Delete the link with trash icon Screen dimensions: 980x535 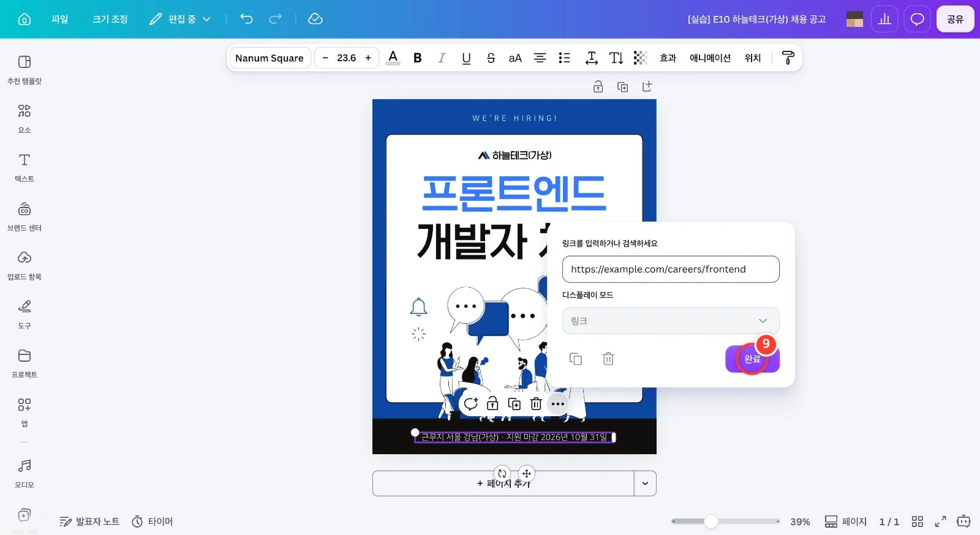tap(608, 359)
